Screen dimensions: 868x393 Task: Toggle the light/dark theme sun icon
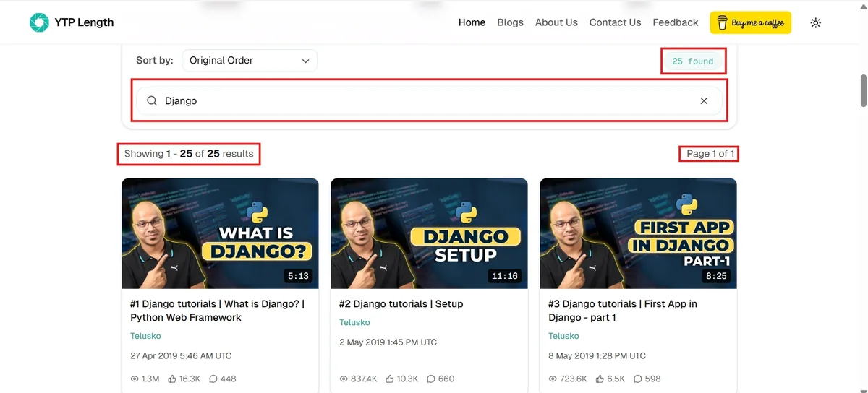click(816, 22)
